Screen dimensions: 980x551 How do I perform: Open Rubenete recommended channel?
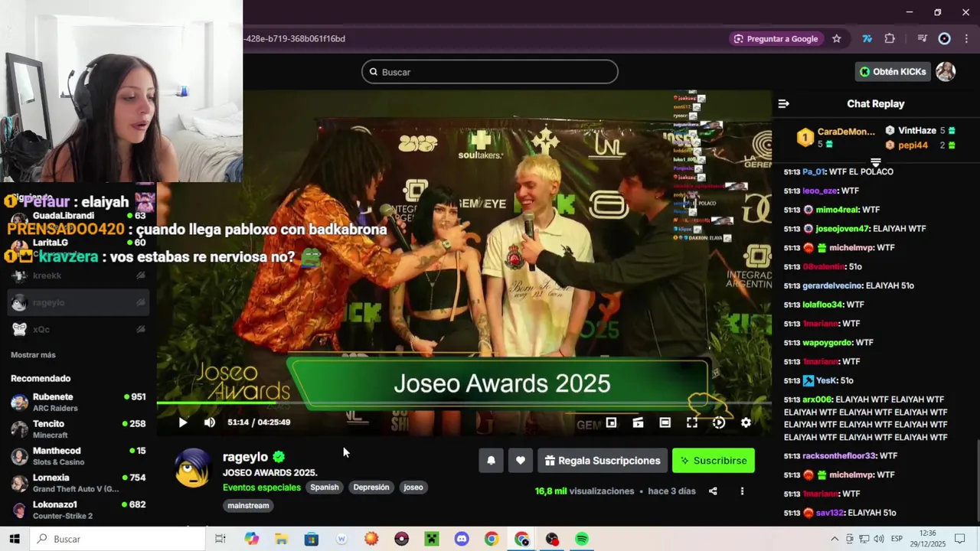coord(79,403)
